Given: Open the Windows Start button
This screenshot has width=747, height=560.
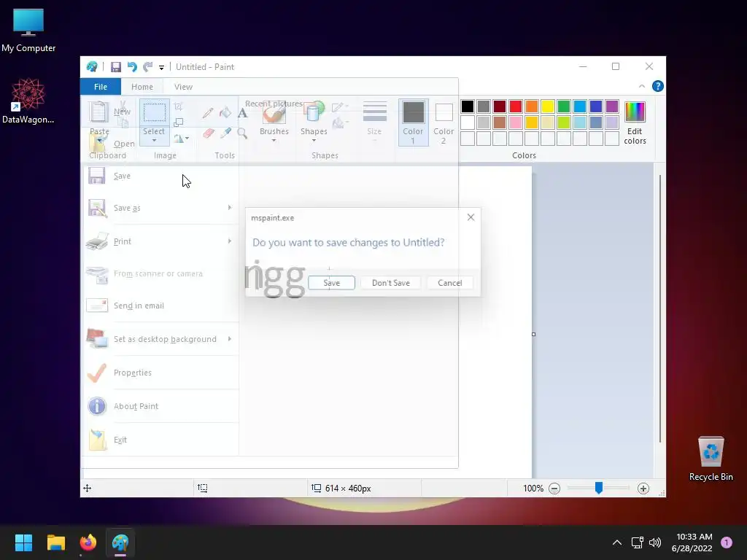Looking at the screenshot, I should 23,542.
